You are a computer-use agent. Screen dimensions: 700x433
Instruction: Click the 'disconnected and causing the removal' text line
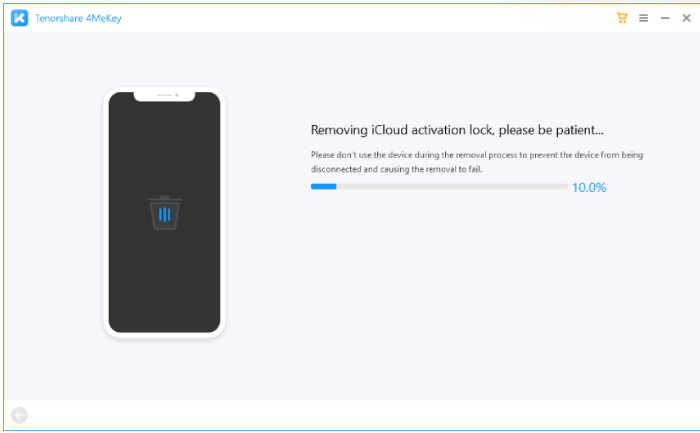[396, 169]
